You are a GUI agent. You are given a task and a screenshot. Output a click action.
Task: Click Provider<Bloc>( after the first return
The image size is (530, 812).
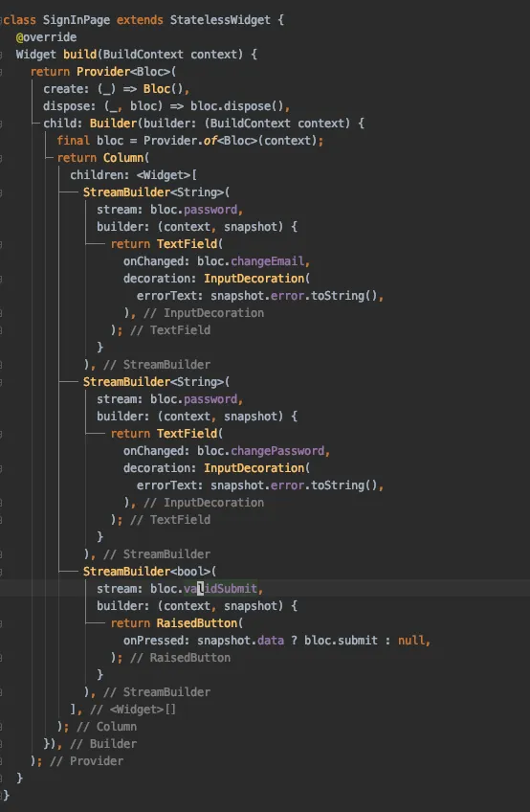[x=126, y=72]
